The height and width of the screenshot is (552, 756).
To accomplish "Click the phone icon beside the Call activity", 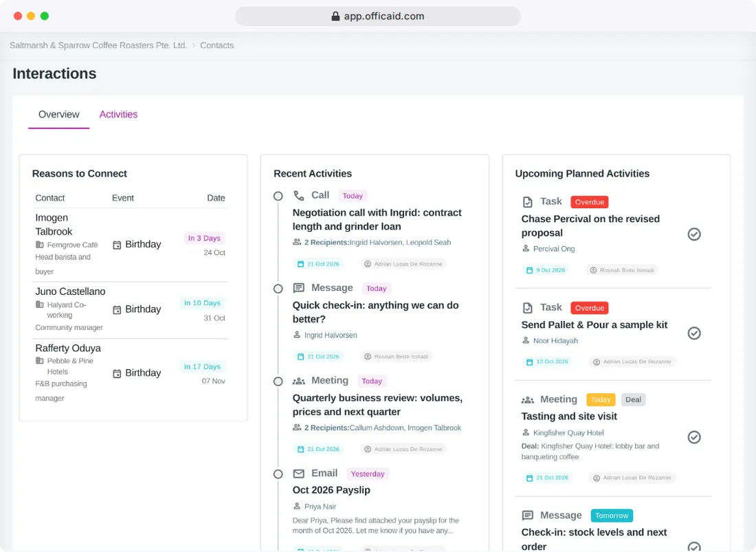I will pos(299,196).
